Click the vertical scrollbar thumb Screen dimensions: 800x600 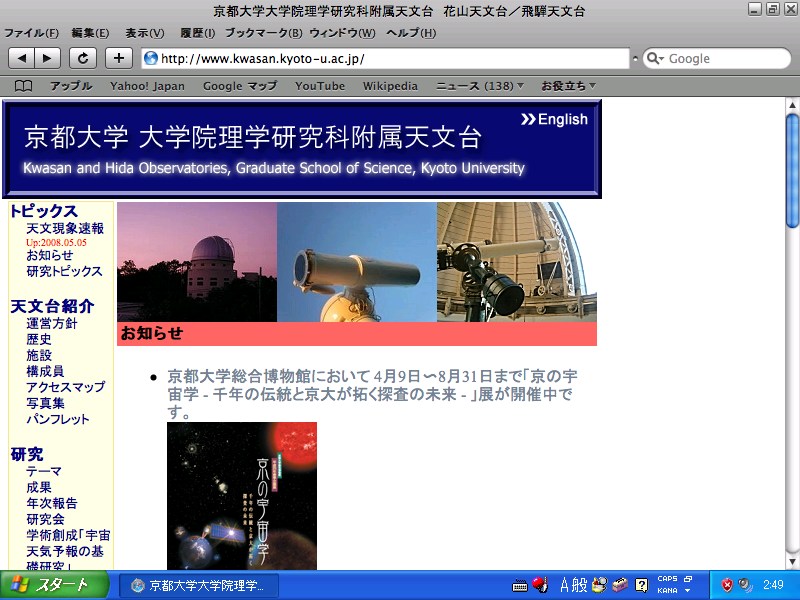click(x=792, y=171)
